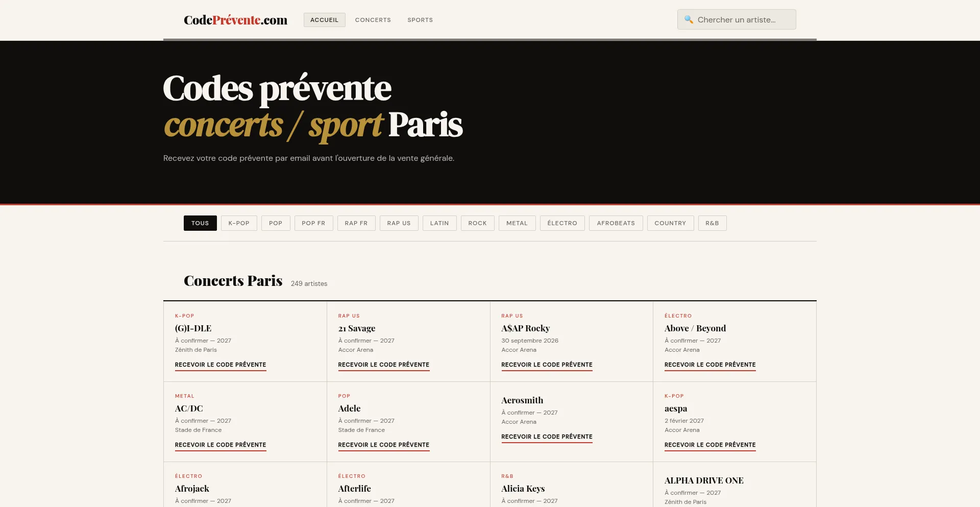Click Stade de France under Adele

coord(361,430)
